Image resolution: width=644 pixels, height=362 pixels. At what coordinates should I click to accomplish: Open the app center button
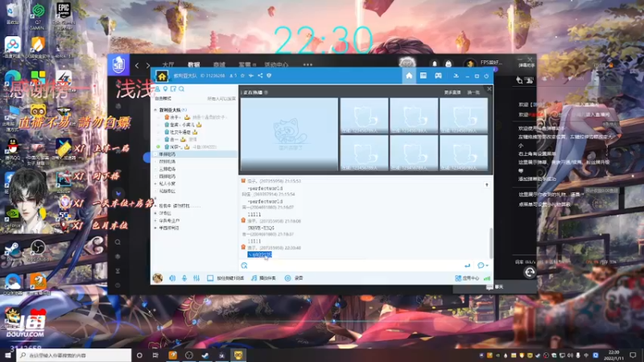click(x=468, y=278)
